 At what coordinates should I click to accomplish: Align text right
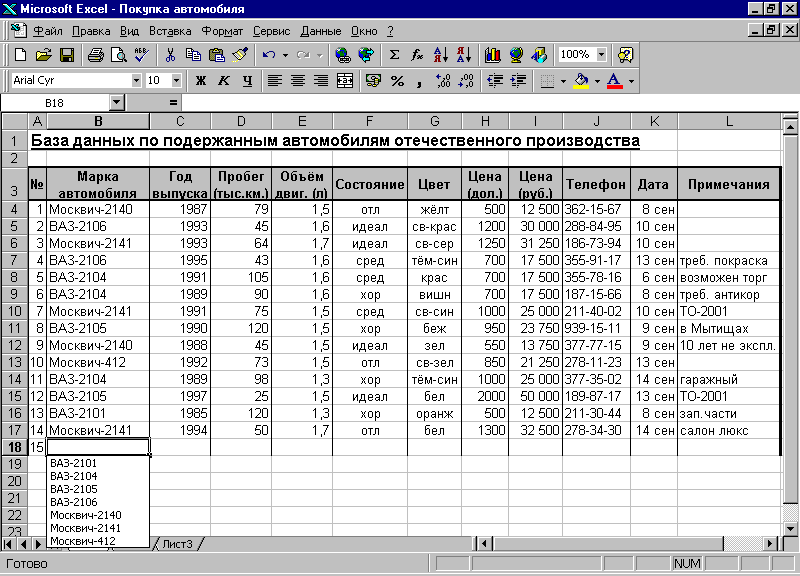(321, 81)
